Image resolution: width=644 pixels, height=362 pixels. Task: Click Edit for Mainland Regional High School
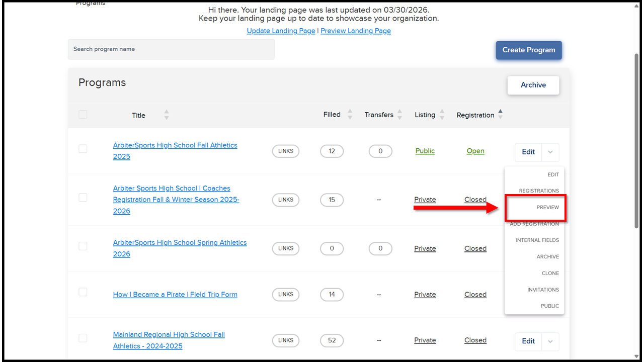click(x=528, y=341)
